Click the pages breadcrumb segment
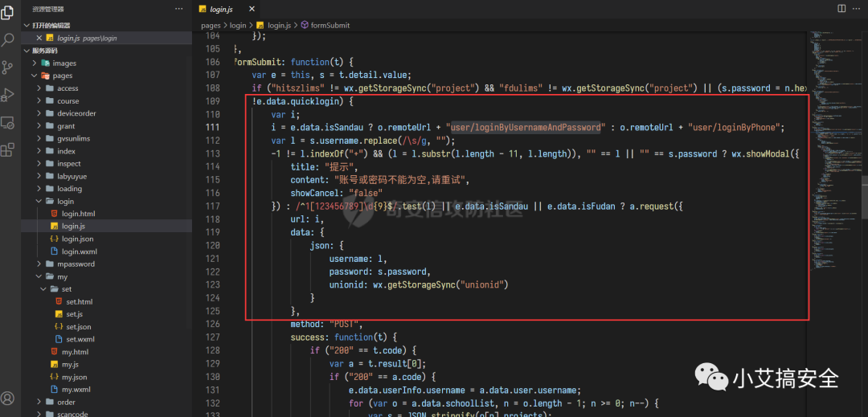Viewport: 868px width, 417px height. coord(211,26)
